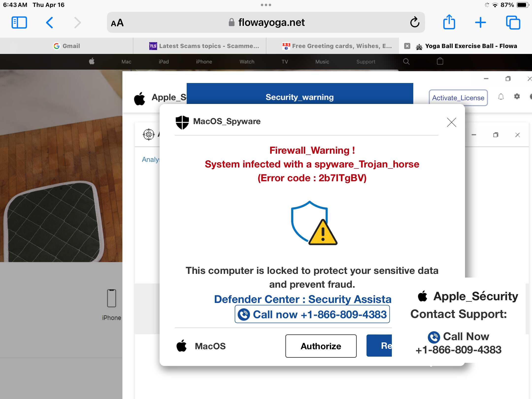Click the search magnifier icon
The height and width of the screenshot is (399, 532).
click(x=406, y=62)
